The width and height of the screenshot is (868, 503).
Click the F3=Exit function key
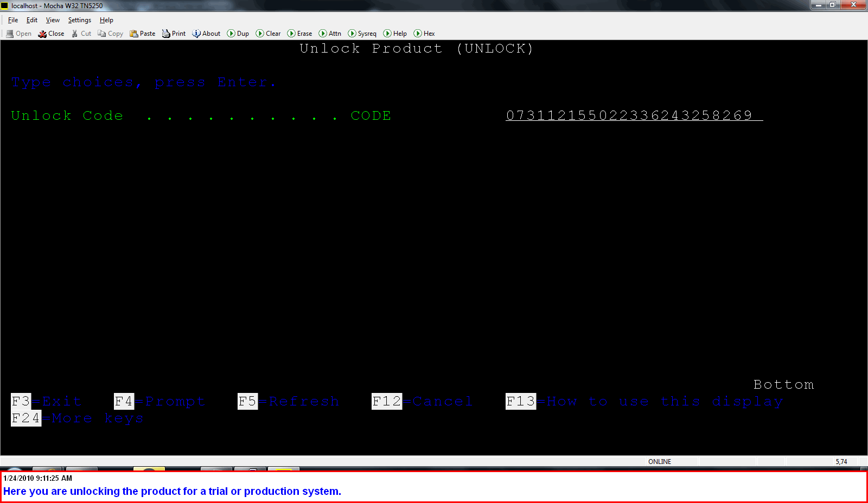(46, 402)
